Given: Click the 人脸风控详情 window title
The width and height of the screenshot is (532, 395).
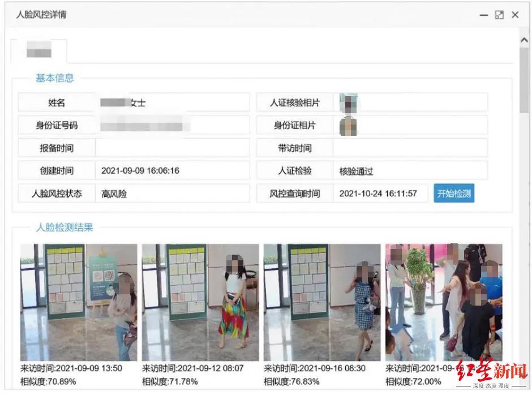Looking at the screenshot, I should click(41, 15).
